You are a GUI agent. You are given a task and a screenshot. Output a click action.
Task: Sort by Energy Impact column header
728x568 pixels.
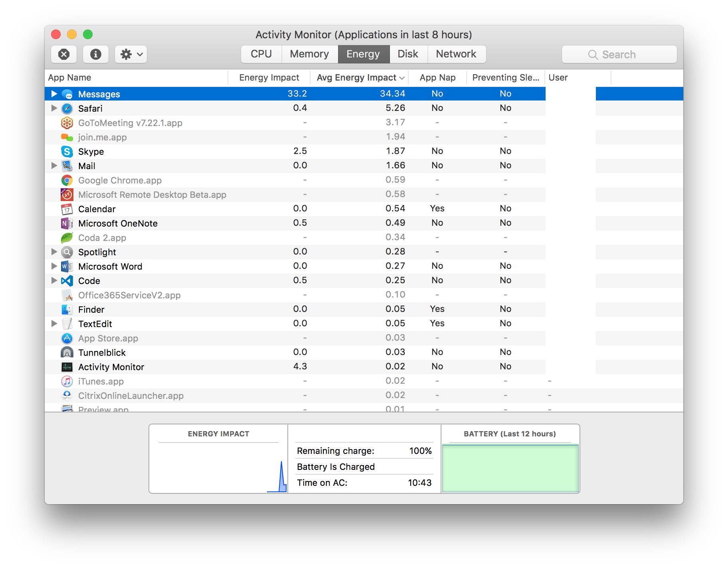269,78
